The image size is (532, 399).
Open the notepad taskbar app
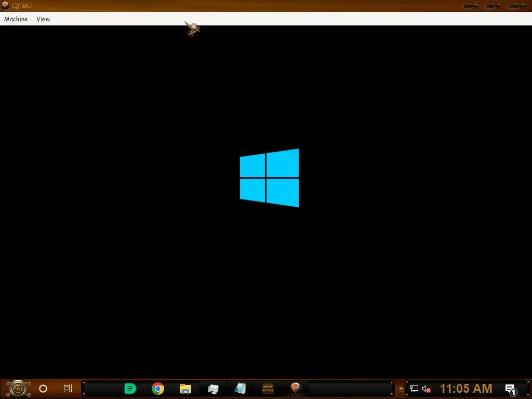pos(241,389)
